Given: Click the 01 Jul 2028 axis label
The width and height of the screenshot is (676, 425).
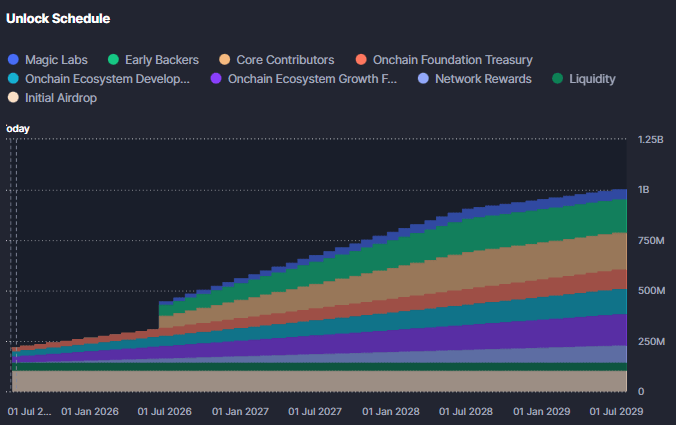Looking at the screenshot, I should (x=466, y=411).
